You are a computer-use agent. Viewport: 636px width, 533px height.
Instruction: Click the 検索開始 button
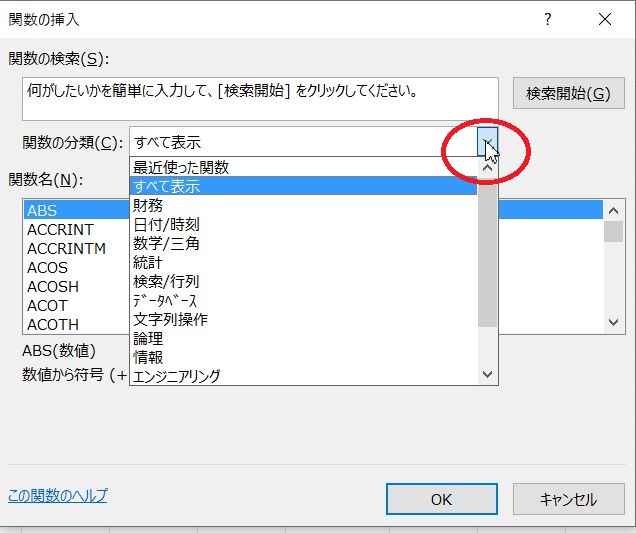coord(567,94)
